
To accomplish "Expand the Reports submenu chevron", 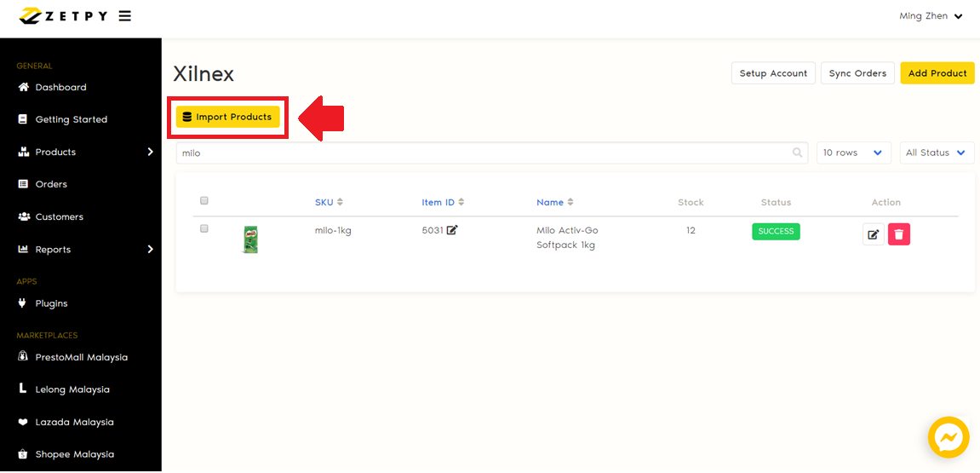I will click(150, 249).
